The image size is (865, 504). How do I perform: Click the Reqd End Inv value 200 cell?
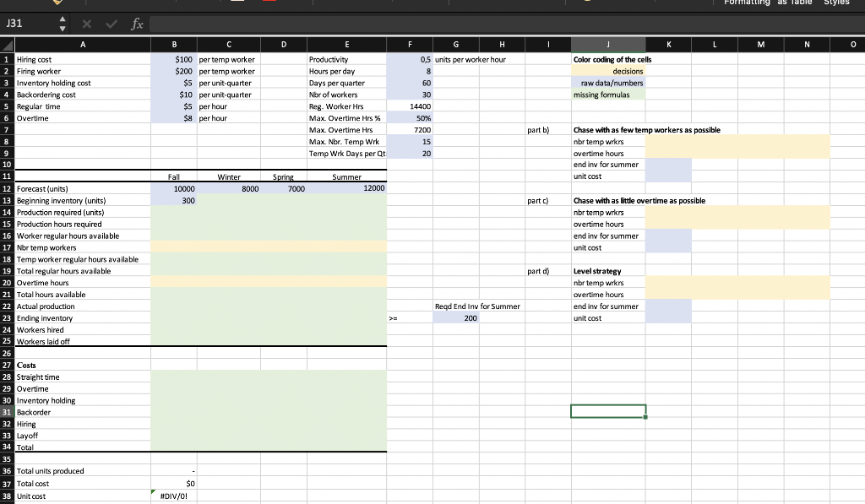pos(455,317)
